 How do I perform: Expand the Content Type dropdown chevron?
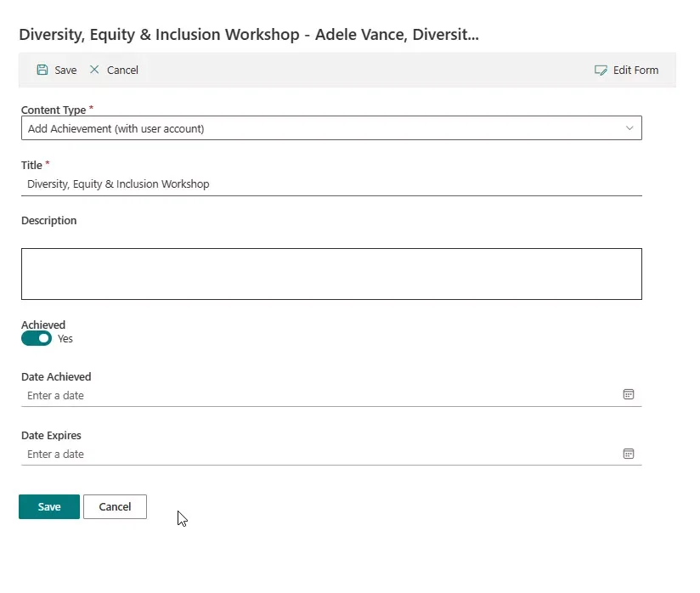(x=629, y=128)
